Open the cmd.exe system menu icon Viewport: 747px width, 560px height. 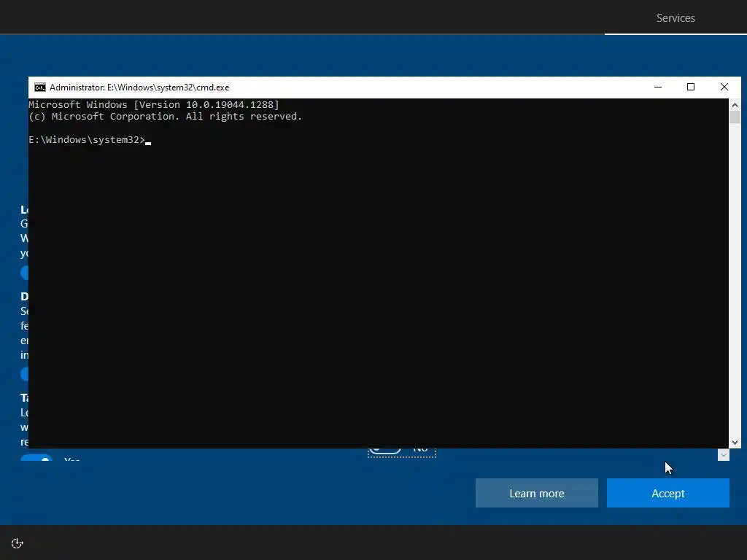(x=40, y=87)
